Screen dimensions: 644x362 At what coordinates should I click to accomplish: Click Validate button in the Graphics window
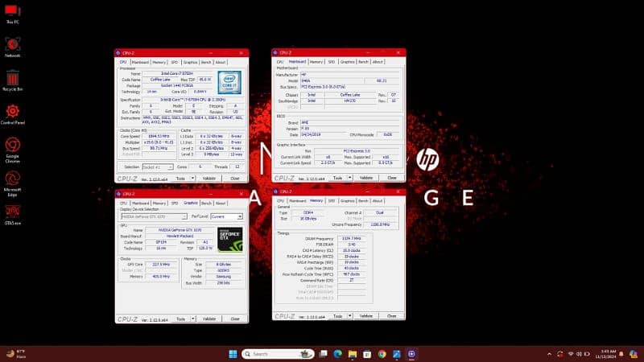(x=208, y=319)
